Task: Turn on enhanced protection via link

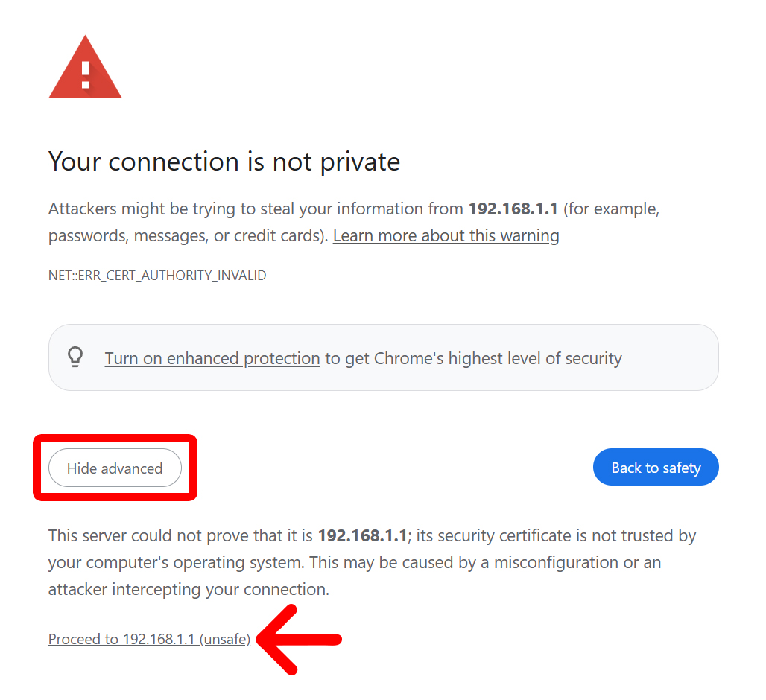Action: 212,358
